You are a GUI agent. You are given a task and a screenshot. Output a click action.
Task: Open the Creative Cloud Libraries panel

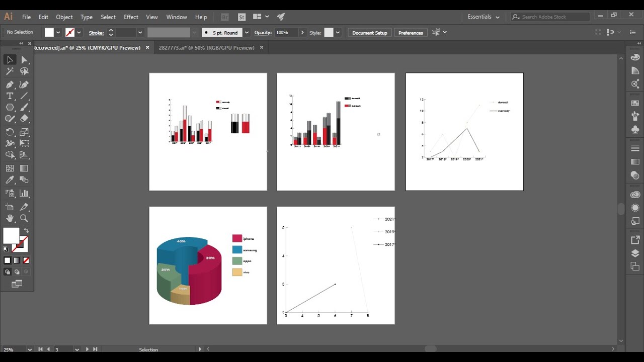[x=635, y=195]
